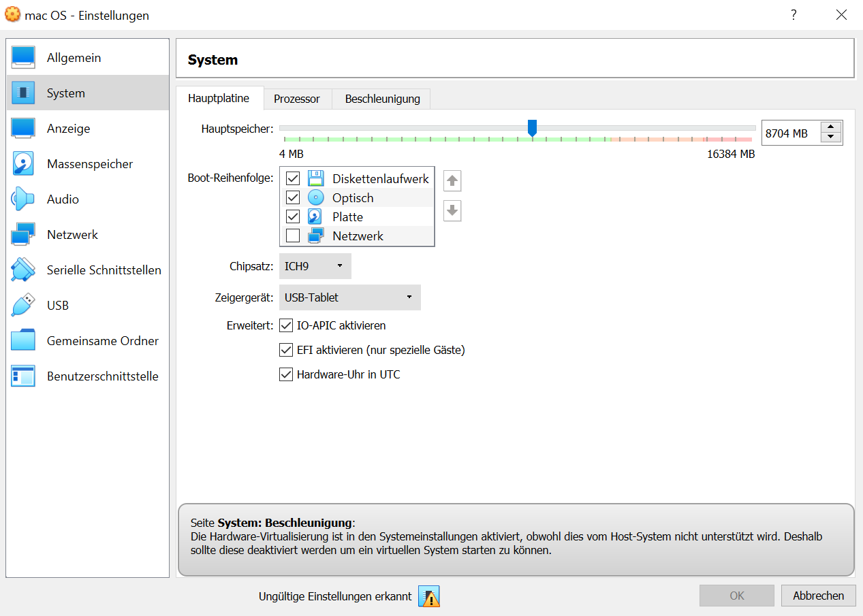Uncheck Platte boot device
This screenshot has height=616, width=863.
click(293, 217)
